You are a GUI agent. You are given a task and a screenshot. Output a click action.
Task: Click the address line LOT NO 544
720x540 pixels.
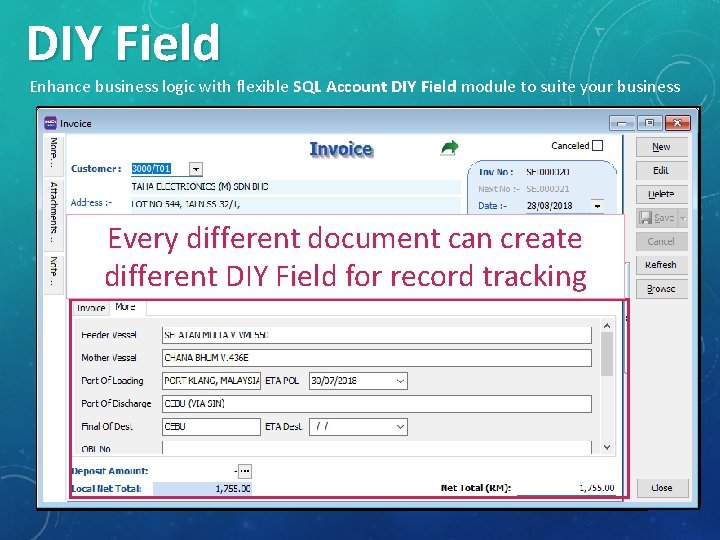click(295, 204)
